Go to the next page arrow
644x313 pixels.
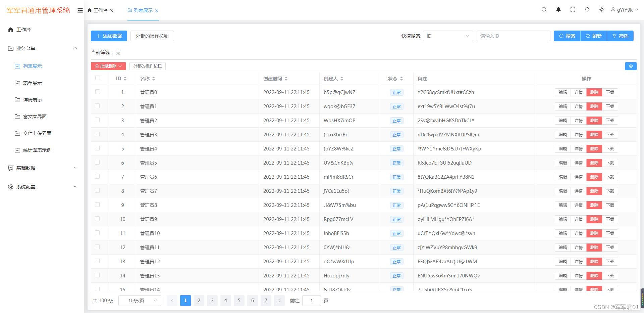point(279,301)
